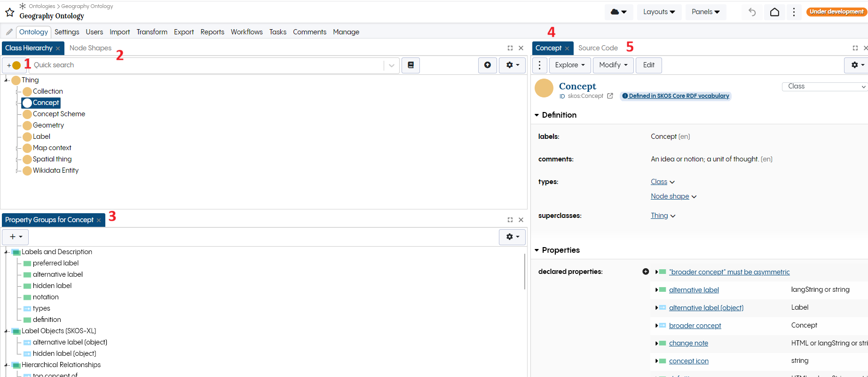The width and height of the screenshot is (868, 377).
Task: Click the Under development status badge
Action: pyautogui.click(x=836, y=12)
